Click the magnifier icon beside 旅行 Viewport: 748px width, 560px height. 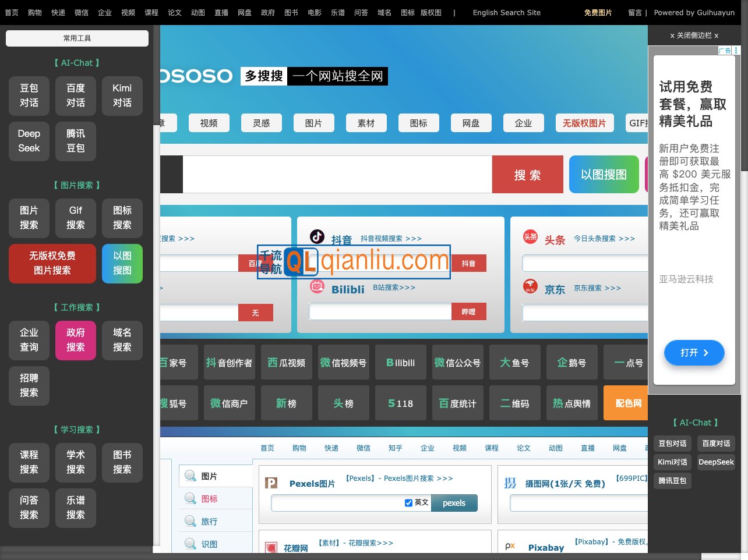(x=190, y=521)
